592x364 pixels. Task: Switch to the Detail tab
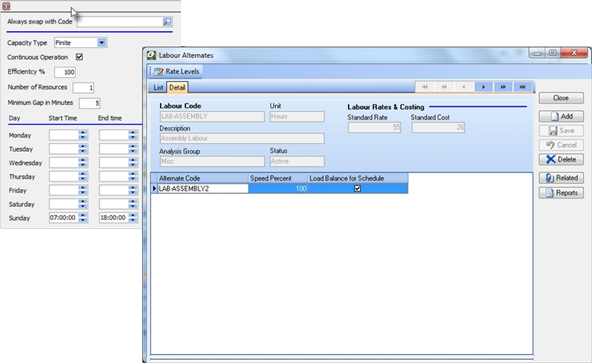pos(177,88)
